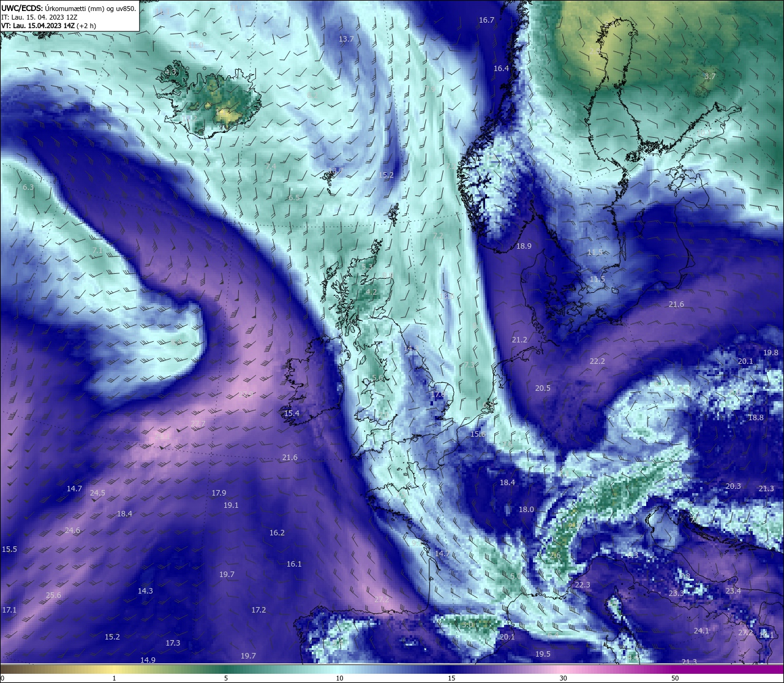Image resolution: width=784 pixels, height=683 pixels.
Task: Click the 20.5 value on the map
Action: (x=543, y=388)
